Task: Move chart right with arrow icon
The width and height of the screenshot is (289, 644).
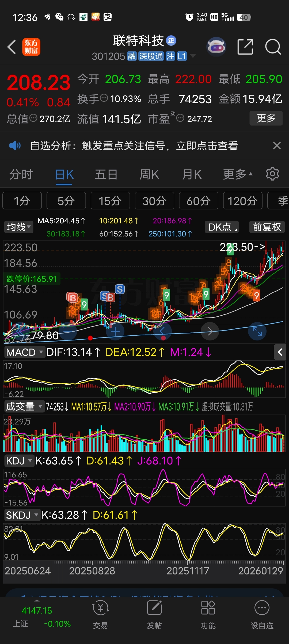Action: pyautogui.click(x=210, y=332)
